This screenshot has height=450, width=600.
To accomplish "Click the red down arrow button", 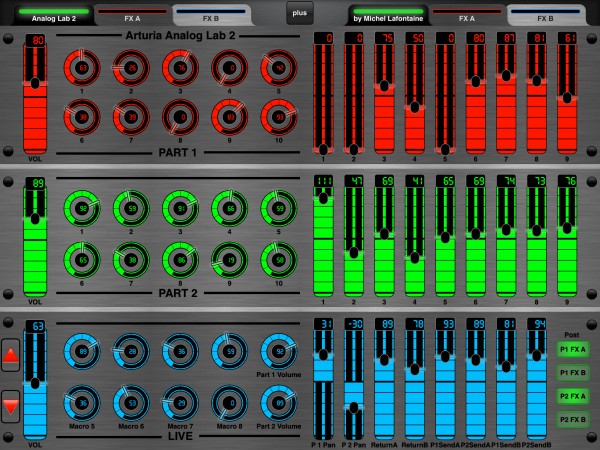I will (10, 406).
